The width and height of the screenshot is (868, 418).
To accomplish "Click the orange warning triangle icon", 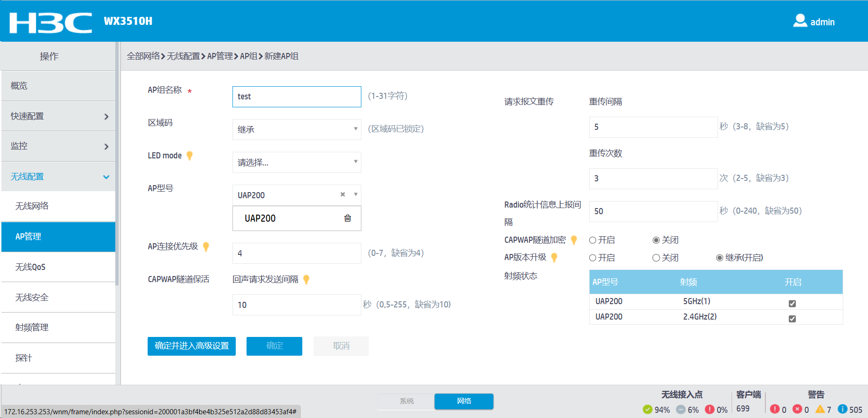I will [820, 409].
